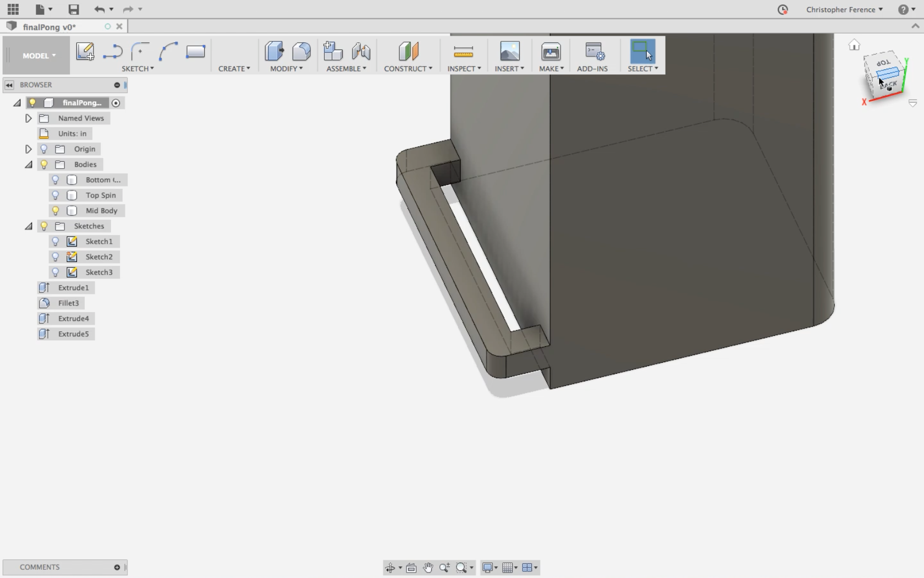
Task: Toggle the Origin folder light bulb
Action: point(44,149)
